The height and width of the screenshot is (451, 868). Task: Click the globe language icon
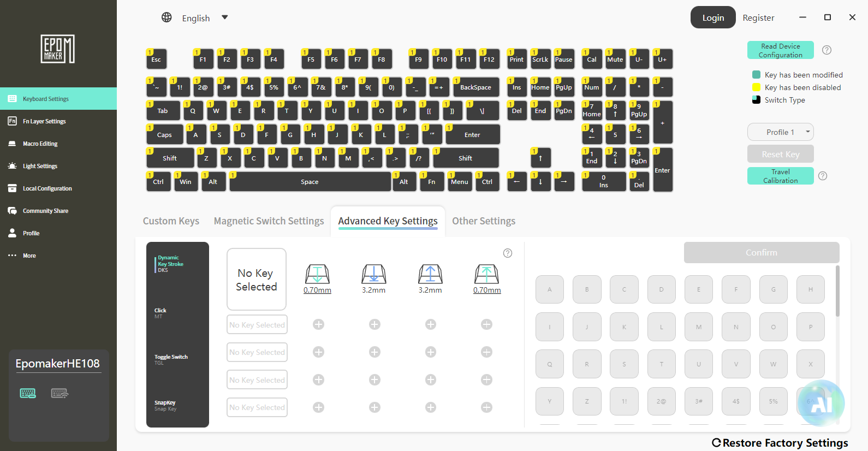[x=167, y=17]
